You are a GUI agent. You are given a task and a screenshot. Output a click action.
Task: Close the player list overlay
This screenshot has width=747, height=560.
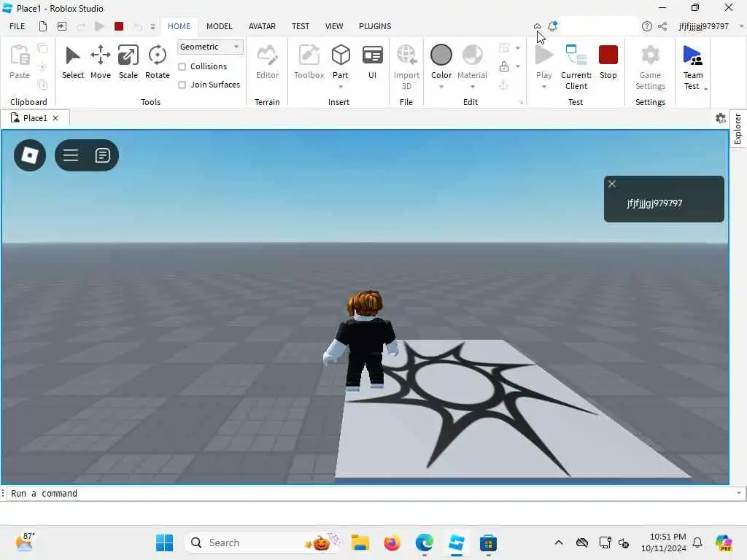coord(612,184)
